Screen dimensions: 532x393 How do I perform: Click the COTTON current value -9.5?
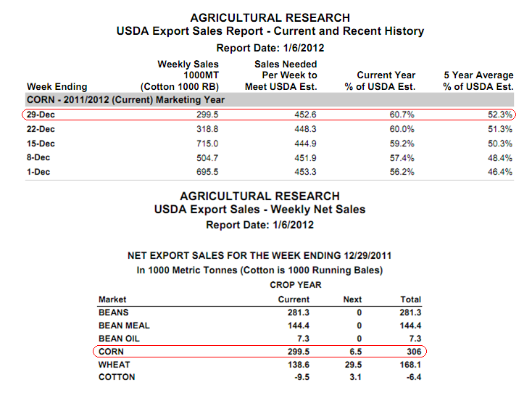302,377
